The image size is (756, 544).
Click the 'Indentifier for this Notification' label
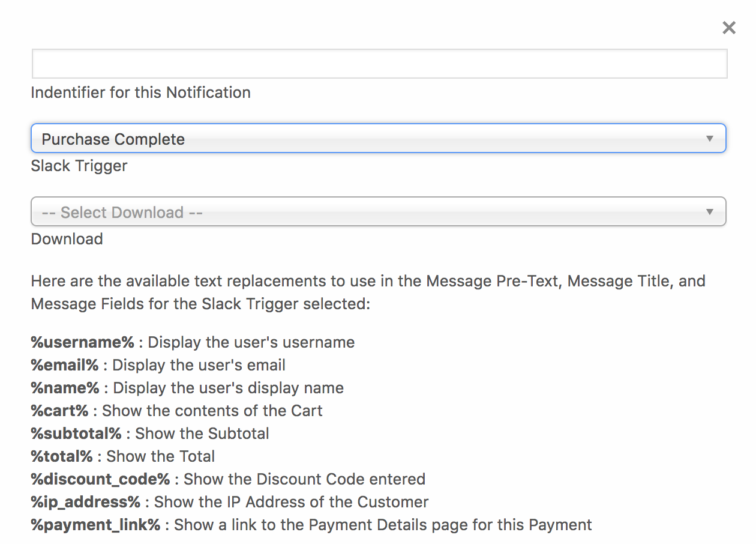[140, 92]
